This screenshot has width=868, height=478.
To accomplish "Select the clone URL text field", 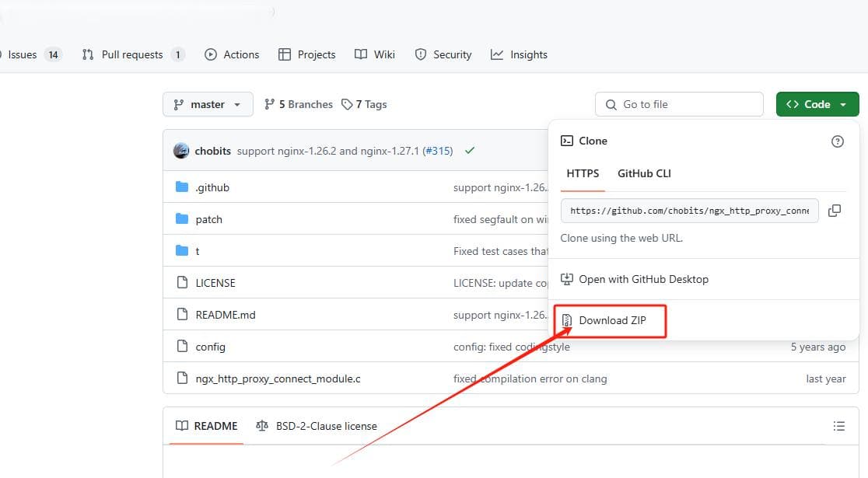I will click(689, 211).
